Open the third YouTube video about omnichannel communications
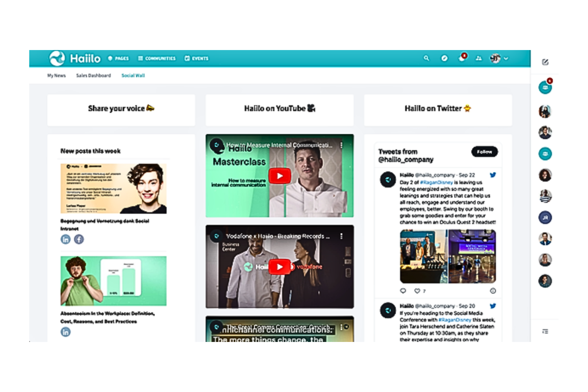The height and width of the screenshot is (392, 588). point(280,329)
